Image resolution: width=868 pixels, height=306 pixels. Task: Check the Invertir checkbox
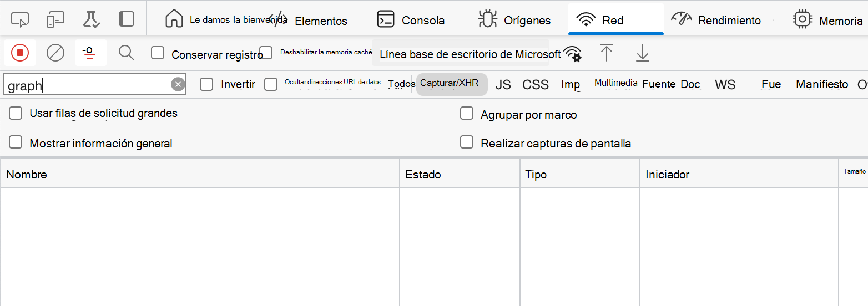206,84
